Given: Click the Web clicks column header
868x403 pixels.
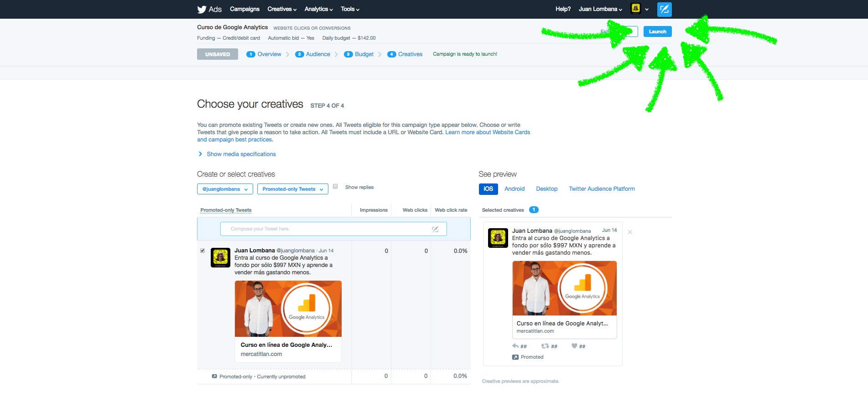Looking at the screenshot, I should (x=415, y=210).
